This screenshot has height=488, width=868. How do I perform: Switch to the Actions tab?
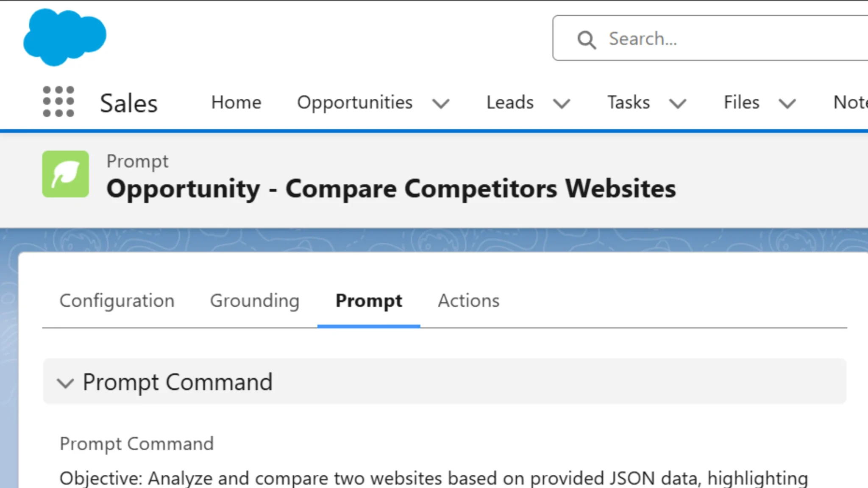pyautogui.click(x=468, y=301)
